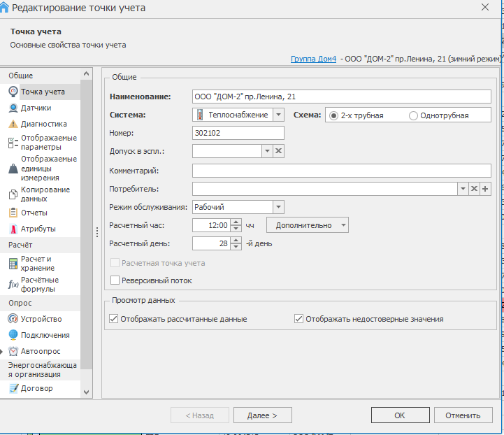Viewport: 504px width, 435px height.
Task: Click the Атрибуты icon in sidebar
Action: pos(13,229)
